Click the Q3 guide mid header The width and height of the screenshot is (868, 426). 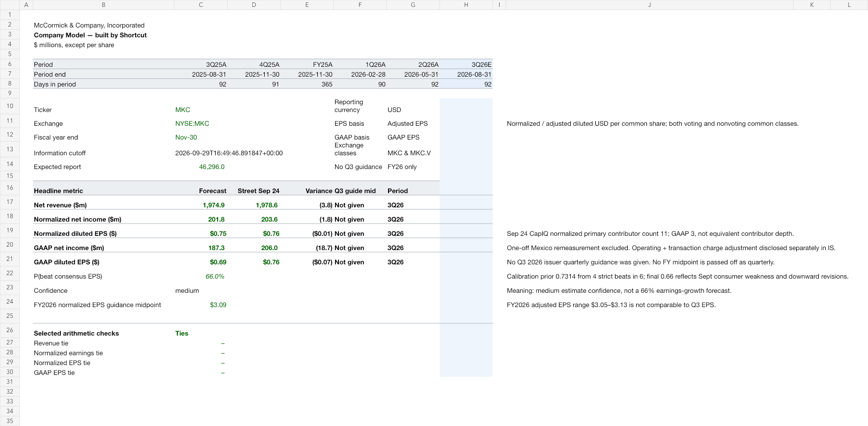[x=355, y=191]
